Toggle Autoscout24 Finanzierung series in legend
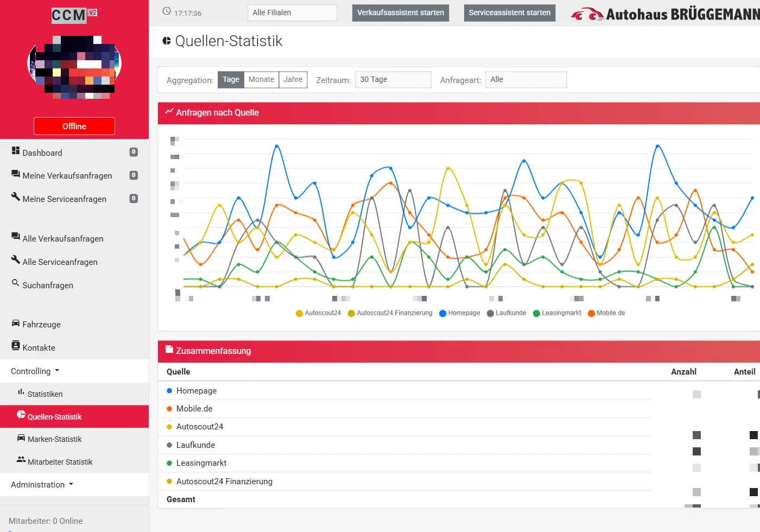The width and height of the screenshot is (760, 532). pos(390,313)
